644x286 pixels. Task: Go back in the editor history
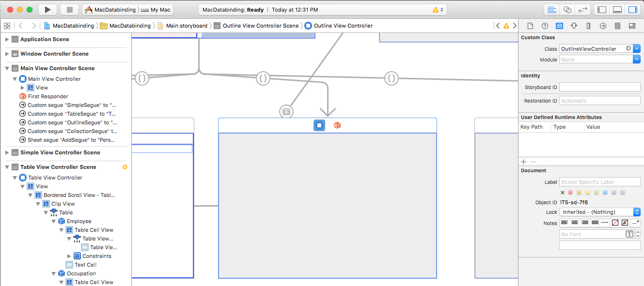[21, 26]
